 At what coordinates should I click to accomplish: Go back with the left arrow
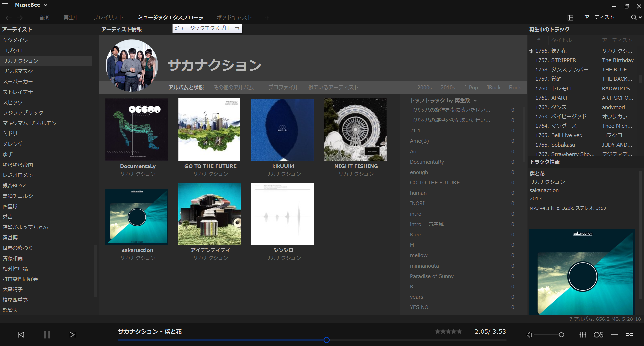9,18
